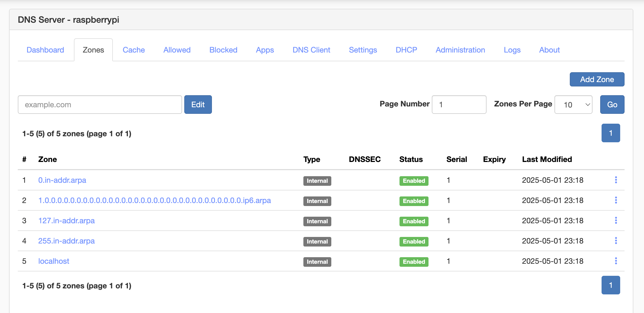This screenshot has height=313, width=644.
Task: Go to the Settings tab
Action: coord(363,50)
